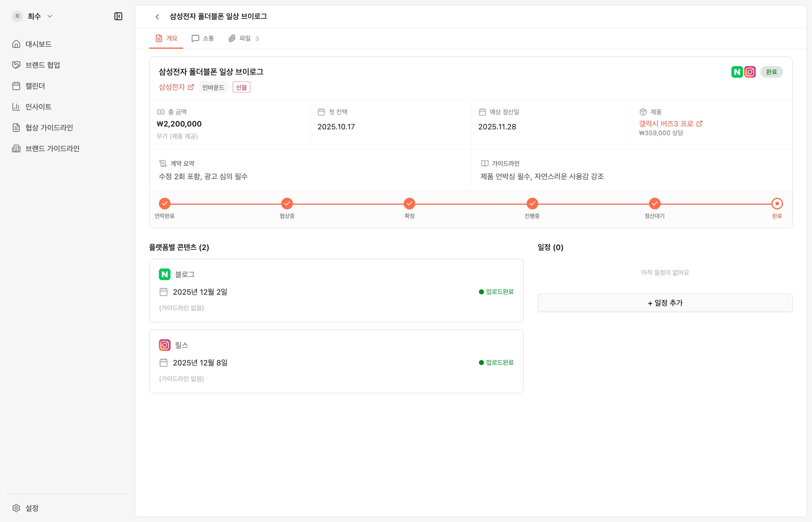The width and height of the screenshot is (812, 522).
Task: Click the Naver blog icon in the header
Action: click(x=736, y=72)
